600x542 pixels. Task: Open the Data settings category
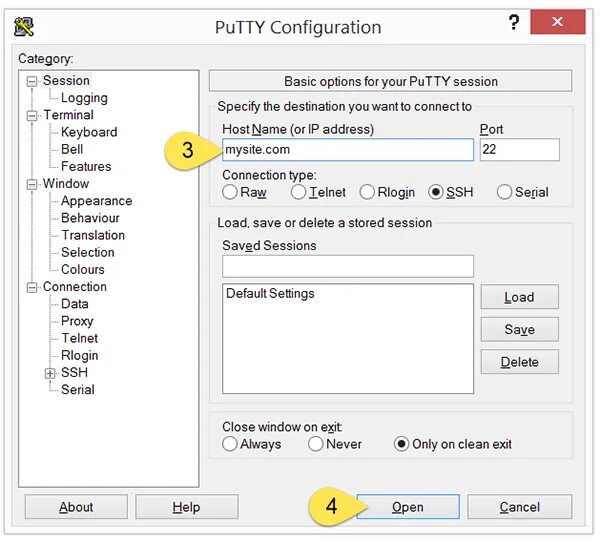(x=75, y=304)
